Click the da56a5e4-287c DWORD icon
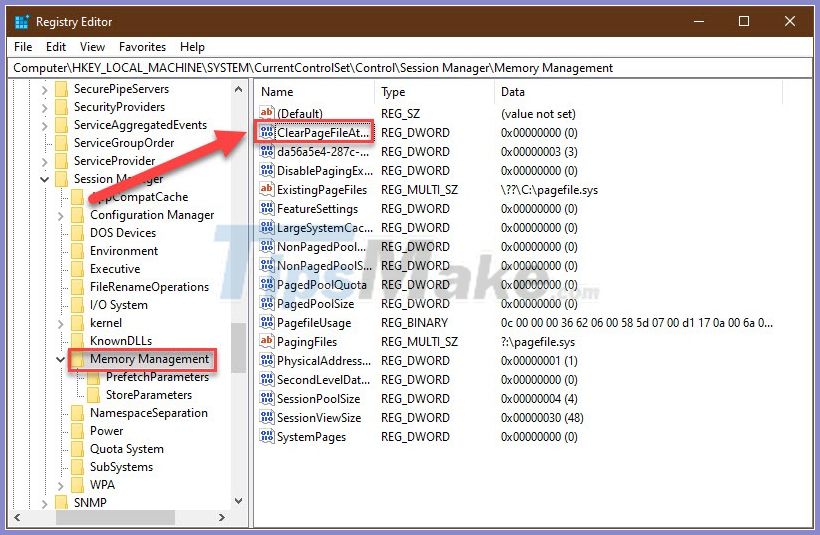Viewport: 820px width, 535px height. tap(267, 151)
